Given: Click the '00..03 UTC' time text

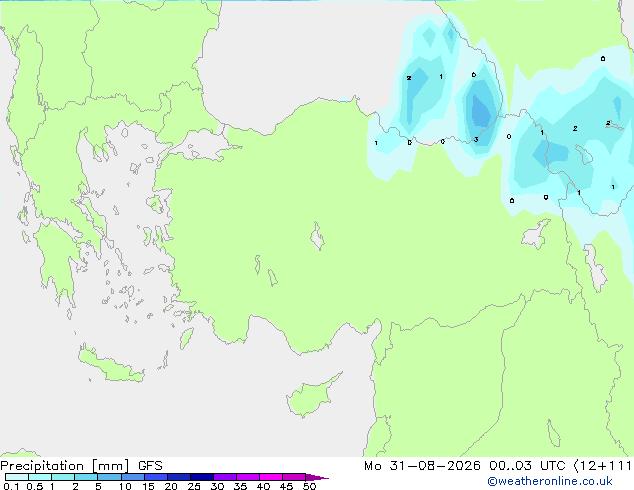Looking at the screenshot, I should pos(526,466).
